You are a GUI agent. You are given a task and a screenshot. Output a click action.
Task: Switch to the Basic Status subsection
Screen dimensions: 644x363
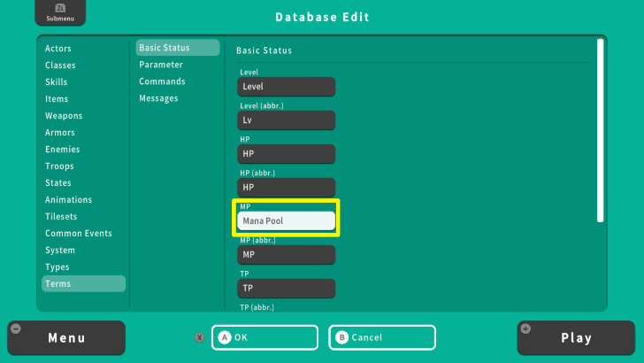[x=178, y=48]
